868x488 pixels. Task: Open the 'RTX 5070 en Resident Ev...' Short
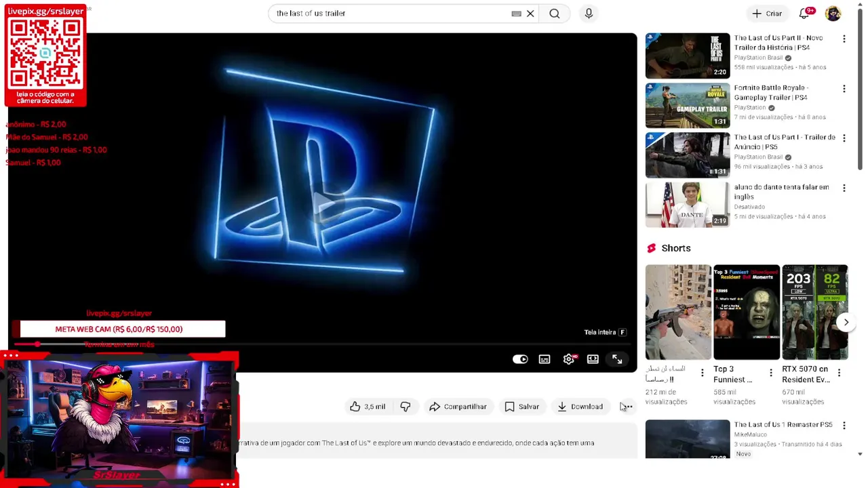coord(814,312)
